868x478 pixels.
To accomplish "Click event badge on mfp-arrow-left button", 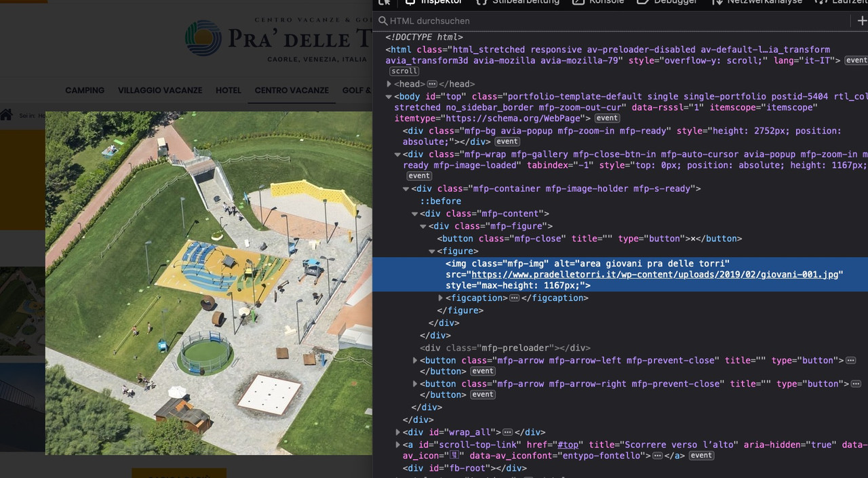I will (x=483, y=372).
